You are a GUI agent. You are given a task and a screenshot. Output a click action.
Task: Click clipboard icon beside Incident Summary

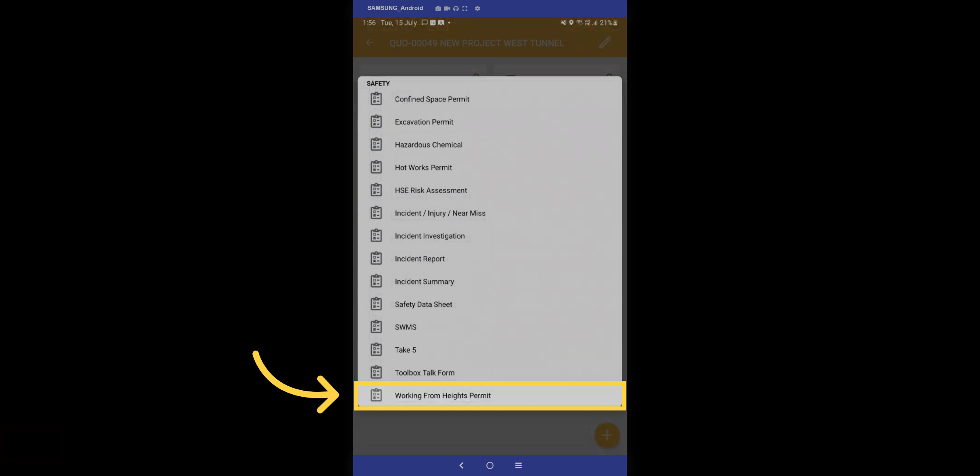376,282
